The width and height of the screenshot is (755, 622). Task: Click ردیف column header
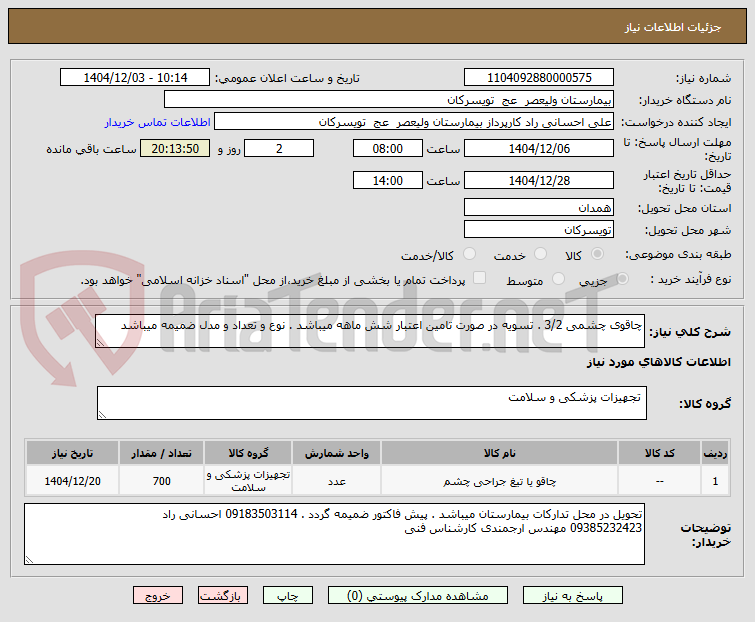pos(715,453)
